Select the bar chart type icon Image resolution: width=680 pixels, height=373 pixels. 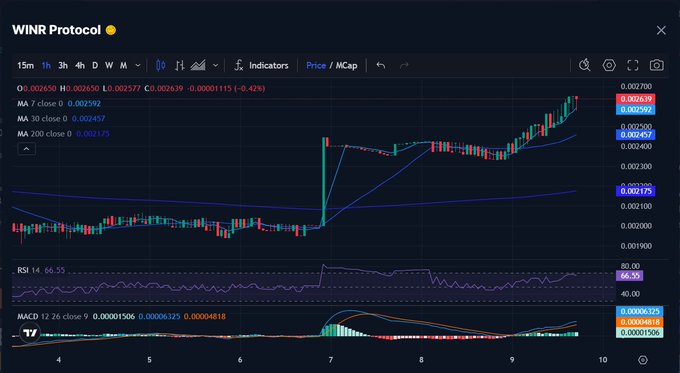click(180, 65)
